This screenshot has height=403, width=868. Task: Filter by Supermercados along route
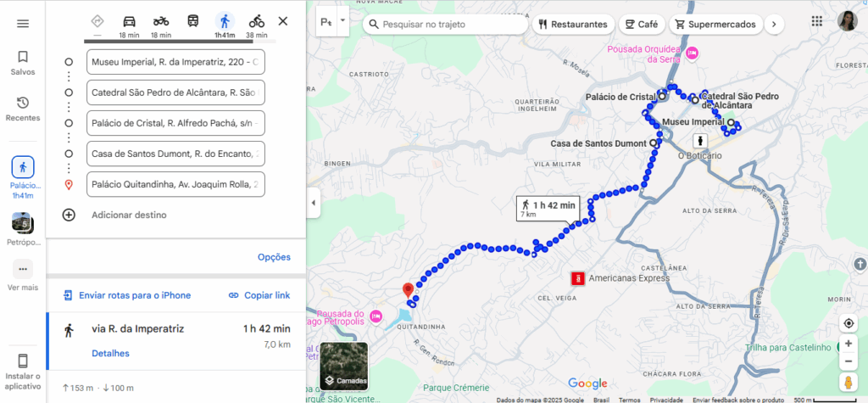pyautogui.click(x=715, y=25)
